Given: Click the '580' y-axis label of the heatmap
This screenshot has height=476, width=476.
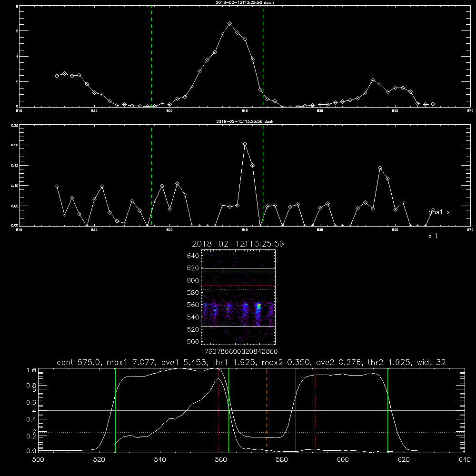Looking at the screenshot, I should click(x=193, y=293).
